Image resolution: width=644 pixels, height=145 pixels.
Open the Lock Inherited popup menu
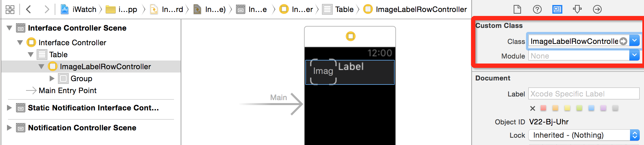click(x=584, y=135)
